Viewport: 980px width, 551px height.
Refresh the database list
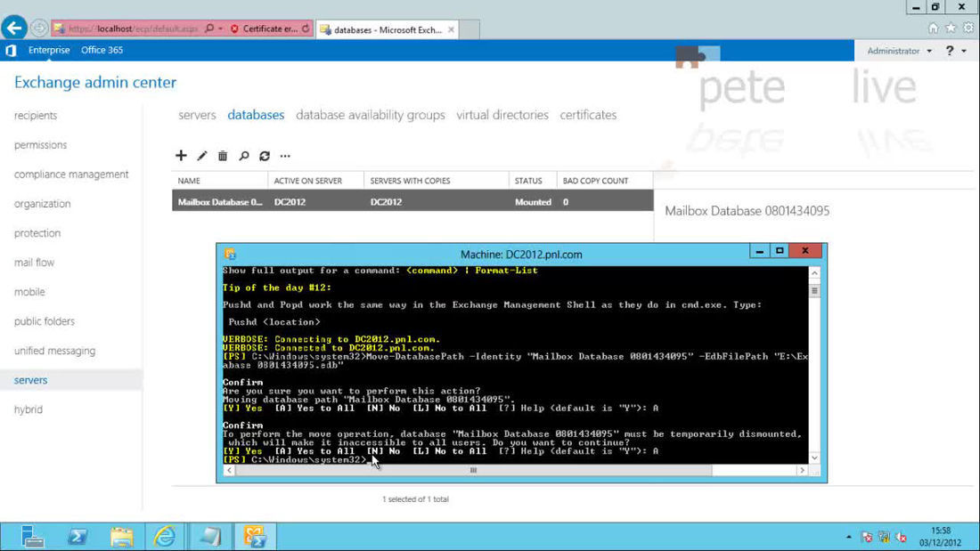coord(265,156)
